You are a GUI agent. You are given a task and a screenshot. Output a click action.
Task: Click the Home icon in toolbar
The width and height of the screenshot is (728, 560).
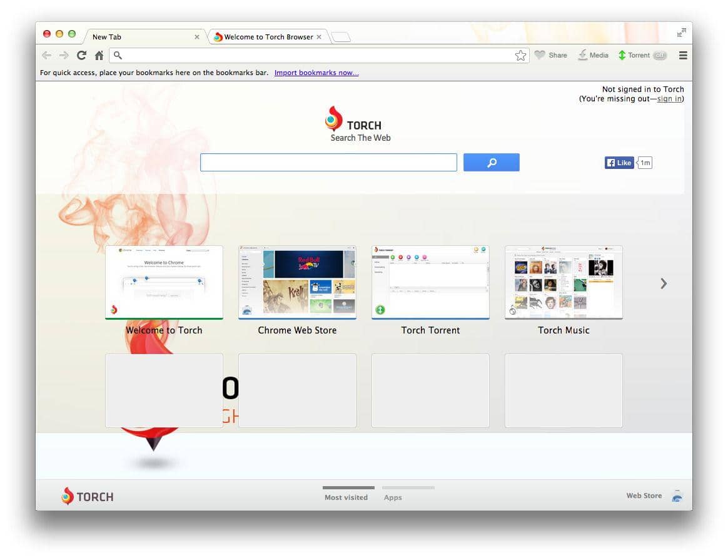[x=99, y=55]
